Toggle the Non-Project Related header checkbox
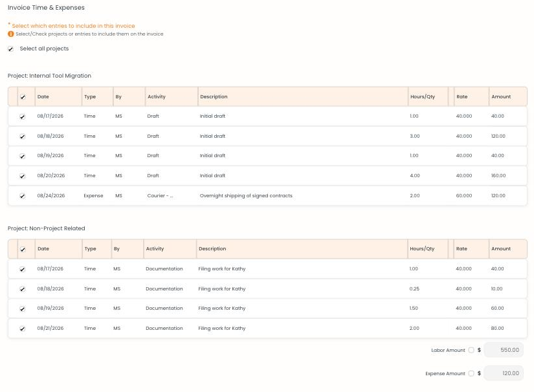This screenshot has width=534, height=392. 23,250
